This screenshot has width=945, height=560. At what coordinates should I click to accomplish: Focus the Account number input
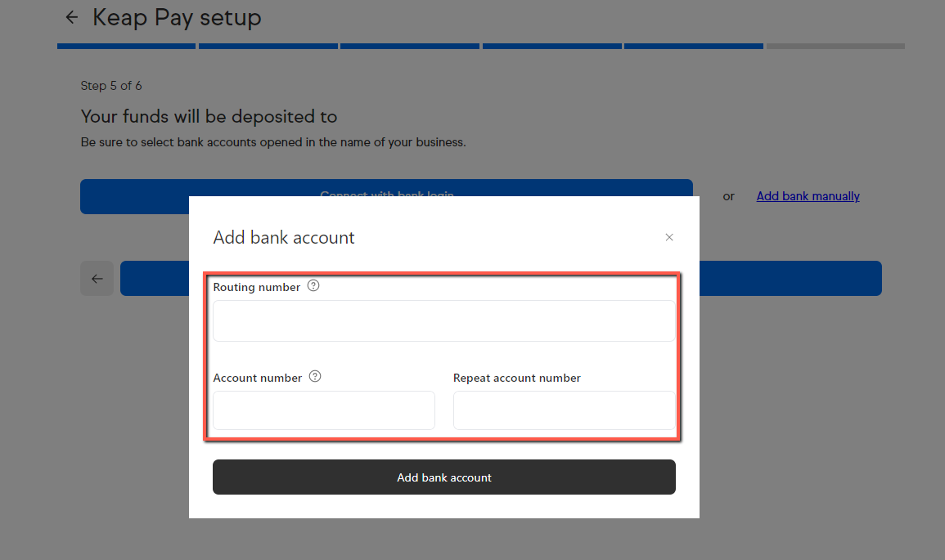click(324, 410)
